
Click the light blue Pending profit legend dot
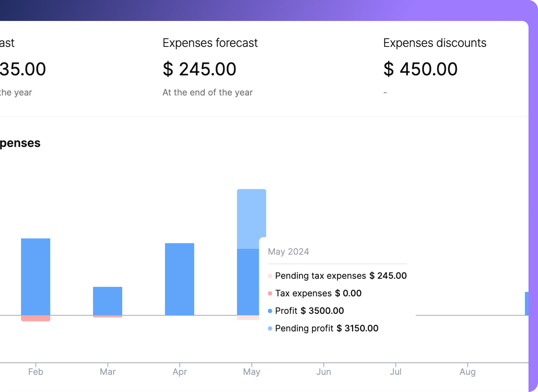(x=270, y=328)
